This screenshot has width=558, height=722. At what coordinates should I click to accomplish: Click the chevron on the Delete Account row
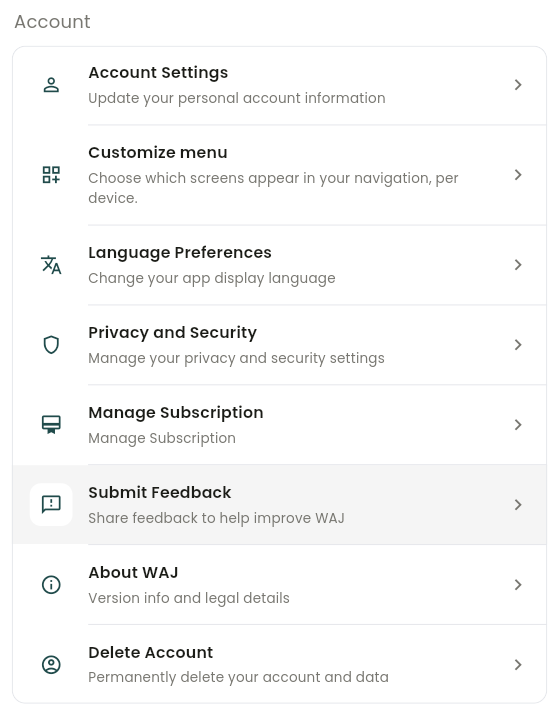point(518,665)
